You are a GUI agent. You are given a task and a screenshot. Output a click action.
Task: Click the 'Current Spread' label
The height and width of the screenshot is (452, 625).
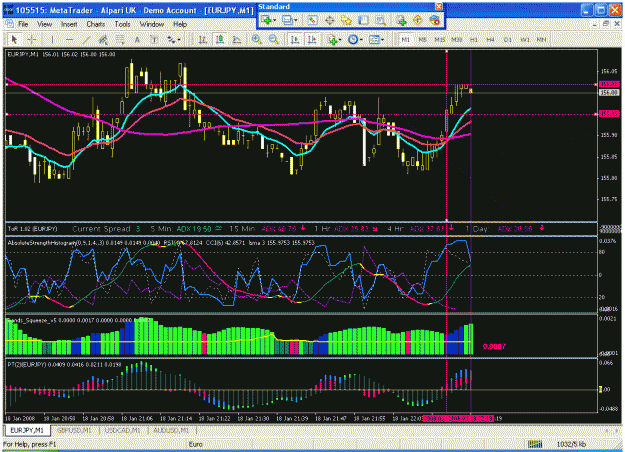pos(101,229)
